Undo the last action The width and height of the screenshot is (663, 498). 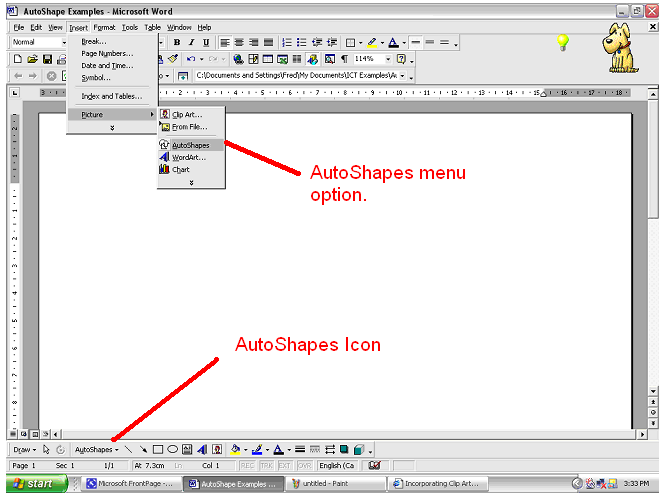click(191, 59)
